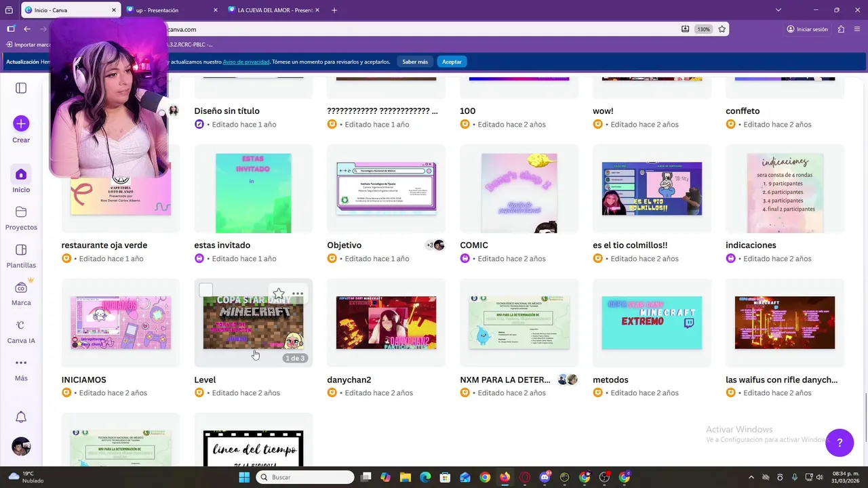Bookmark page with star icon

tap(722, 29)
